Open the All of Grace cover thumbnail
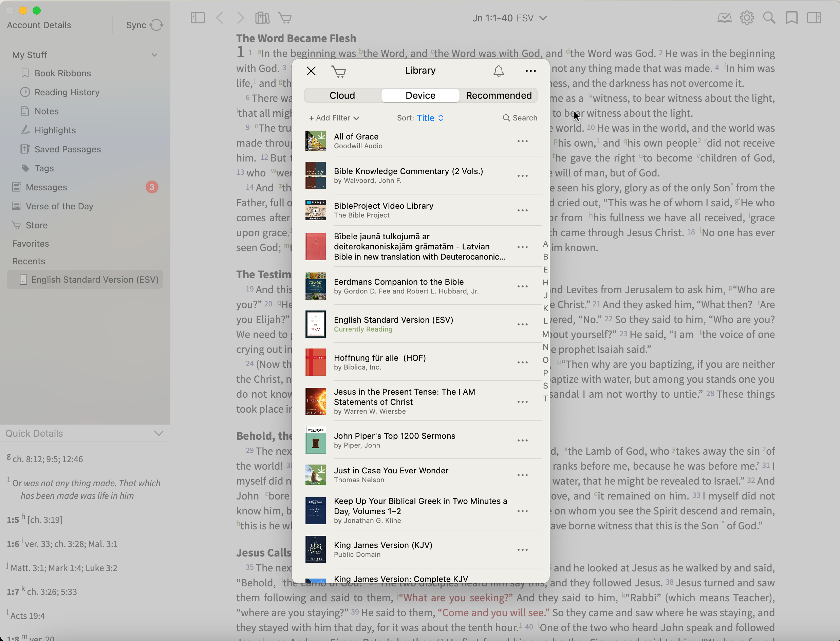This screenshot has width=840, height=641. (315, 141)
